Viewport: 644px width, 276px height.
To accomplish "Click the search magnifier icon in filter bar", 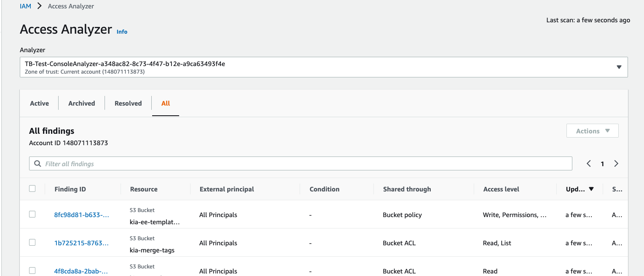I will [x=38, y=164].
